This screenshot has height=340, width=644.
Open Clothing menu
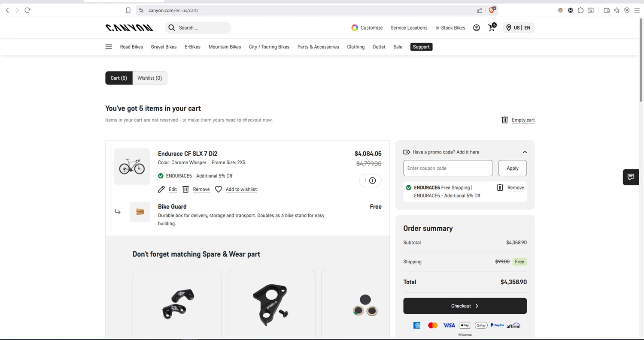[355, 47]
